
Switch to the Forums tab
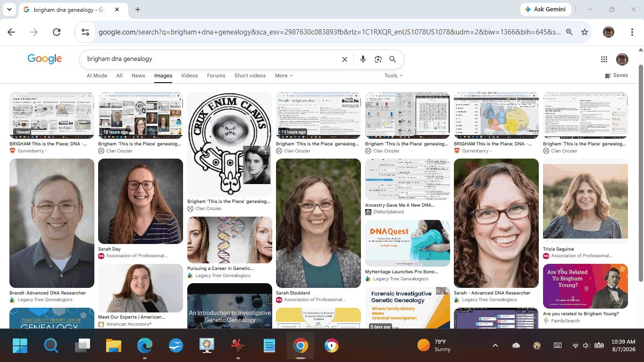coord(216,76)
